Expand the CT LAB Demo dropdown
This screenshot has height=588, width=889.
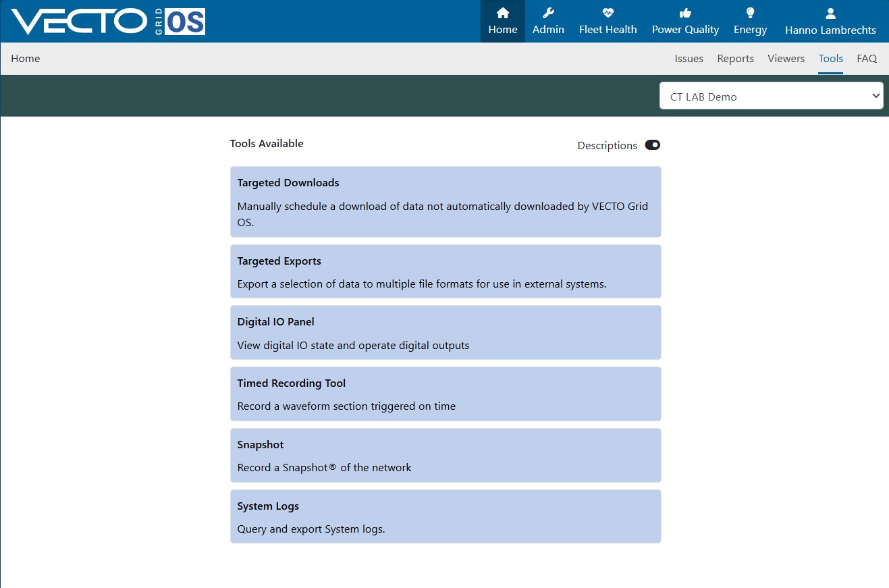coord(771,96)
